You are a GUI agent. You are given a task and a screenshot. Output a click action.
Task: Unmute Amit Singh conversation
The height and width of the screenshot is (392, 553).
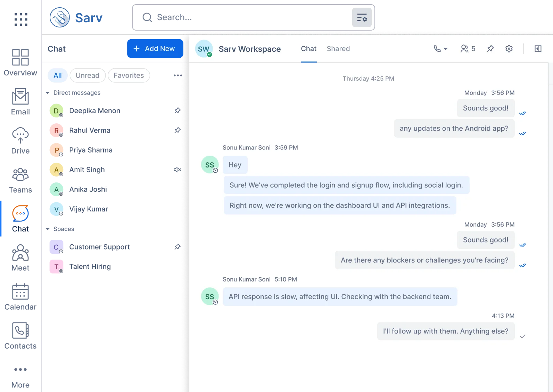tap(178, 170)
